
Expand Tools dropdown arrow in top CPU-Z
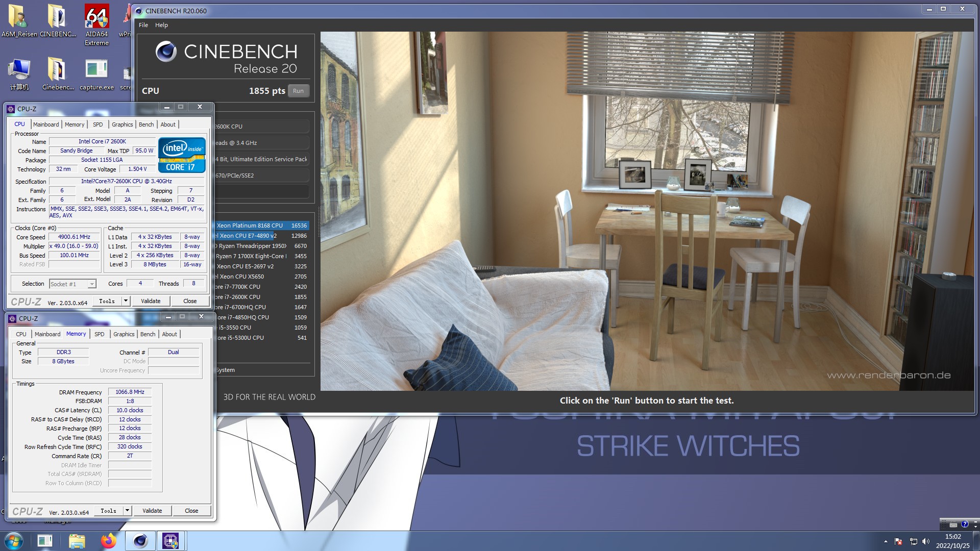tap(126, 301)
